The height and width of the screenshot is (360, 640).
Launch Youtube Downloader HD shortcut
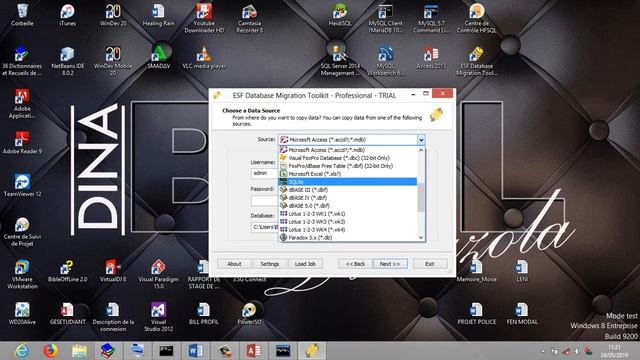pos(204,18)
